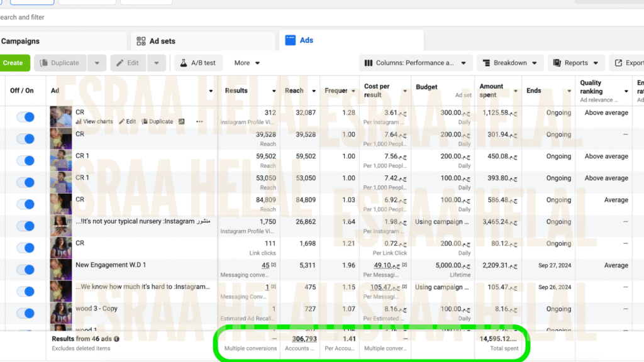Click the inline Edit pencil in first row
Image resolution: width=644 pixels, height=362 pixels.
[x=121, y=122]
